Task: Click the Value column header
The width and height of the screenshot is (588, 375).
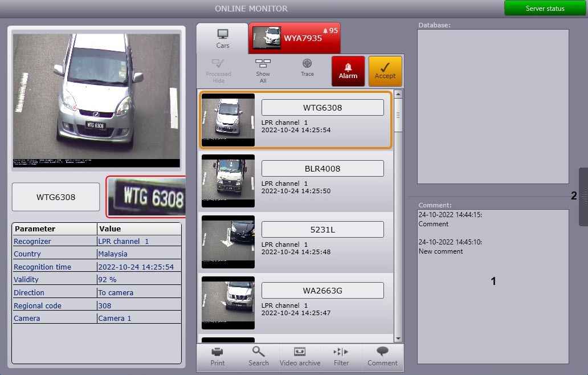Action: pyautogui.click(x=139, y=229)
